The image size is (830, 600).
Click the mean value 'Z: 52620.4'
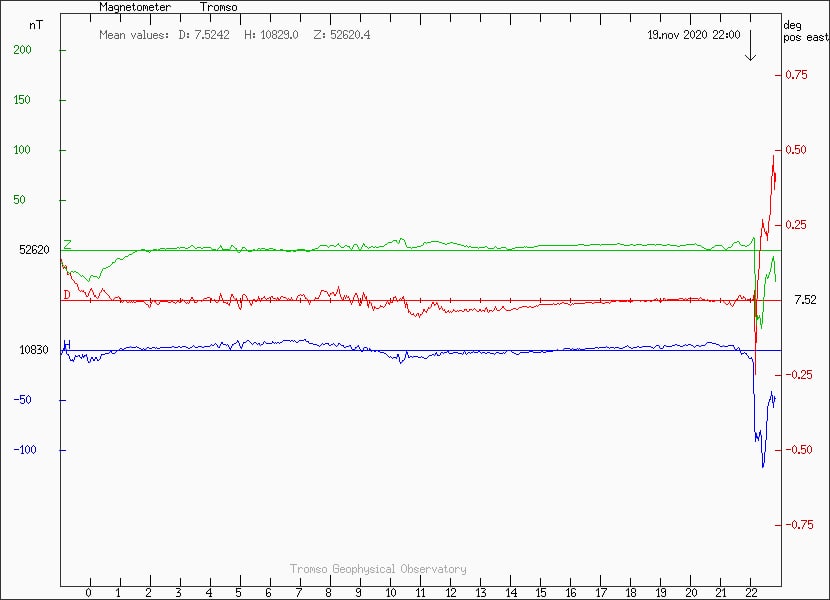point(342,35)
